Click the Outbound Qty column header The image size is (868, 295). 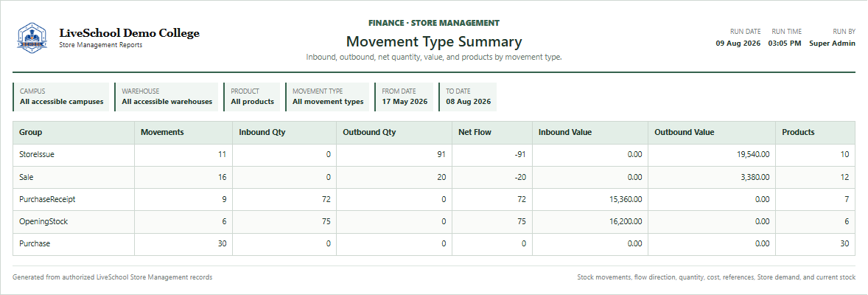(x=394, y=133)
